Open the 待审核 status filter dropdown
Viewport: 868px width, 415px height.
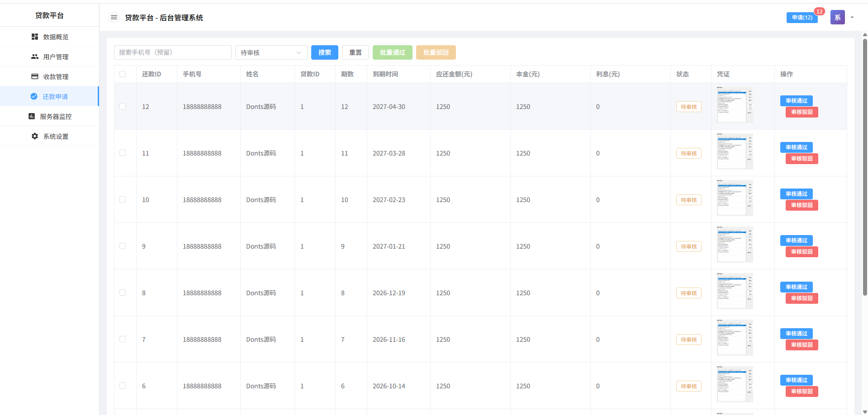pos(271,52)
